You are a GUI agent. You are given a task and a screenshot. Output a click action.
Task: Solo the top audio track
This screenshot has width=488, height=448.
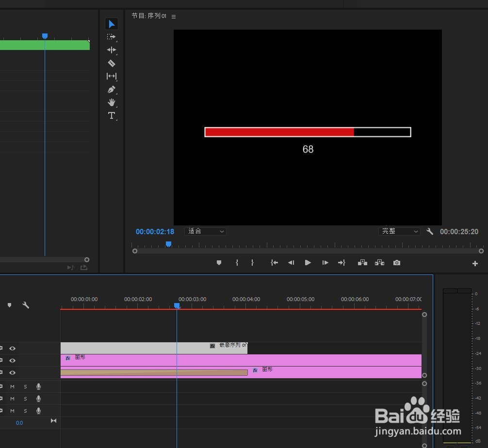coord(26,387)
